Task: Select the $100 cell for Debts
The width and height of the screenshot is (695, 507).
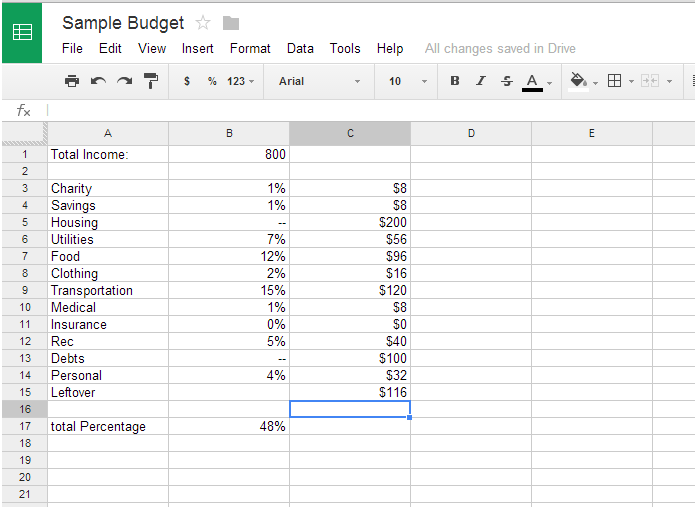Action: [350, 358]
